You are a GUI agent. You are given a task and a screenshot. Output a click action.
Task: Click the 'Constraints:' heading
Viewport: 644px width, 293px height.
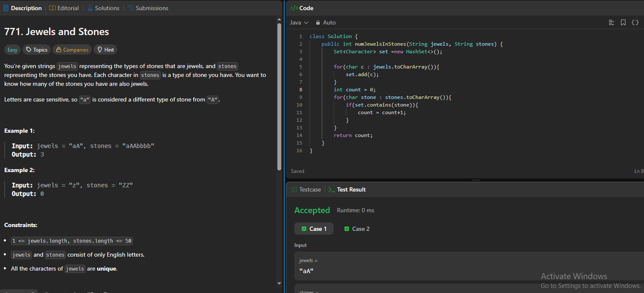pyautogui.click(x=20, y=225)
